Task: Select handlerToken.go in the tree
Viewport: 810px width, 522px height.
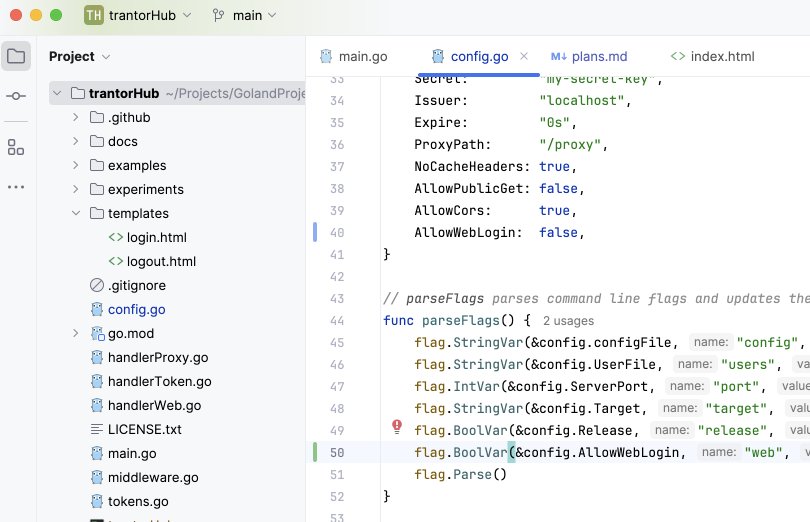Action: (160, 381)
